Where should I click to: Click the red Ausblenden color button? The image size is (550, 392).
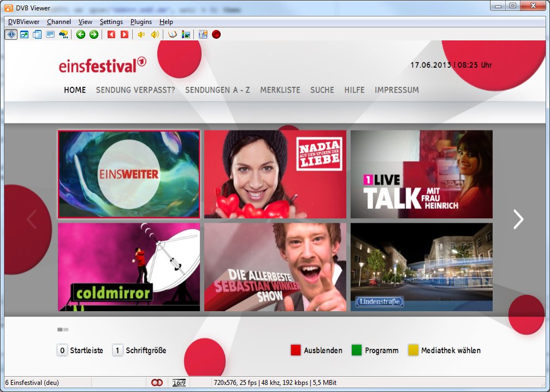(296, 351)
